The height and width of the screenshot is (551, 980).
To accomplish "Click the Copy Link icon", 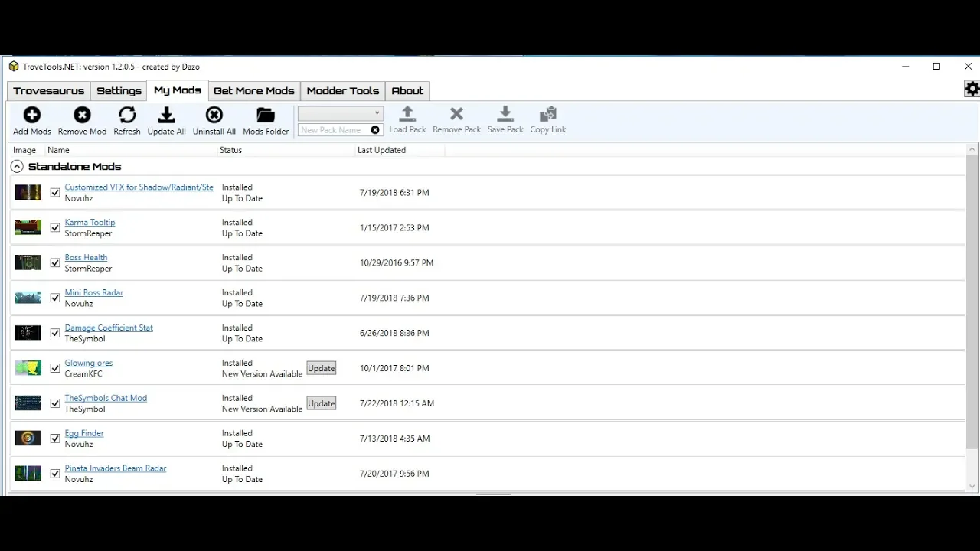I will 548,114.
